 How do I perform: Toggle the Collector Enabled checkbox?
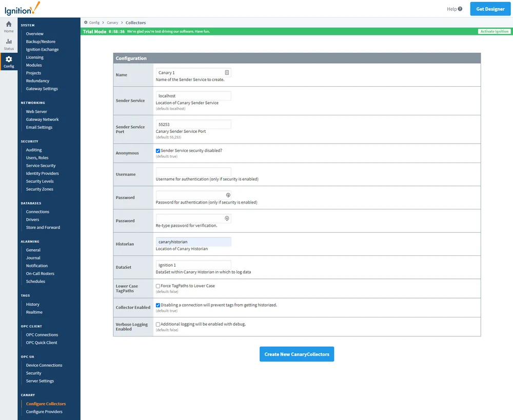click(x=158, y=305)
